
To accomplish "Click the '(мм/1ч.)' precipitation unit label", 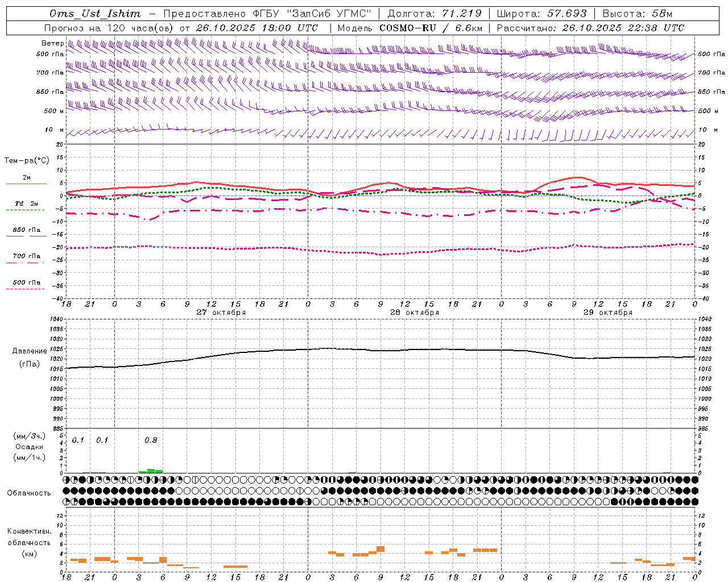I will 30,458.
